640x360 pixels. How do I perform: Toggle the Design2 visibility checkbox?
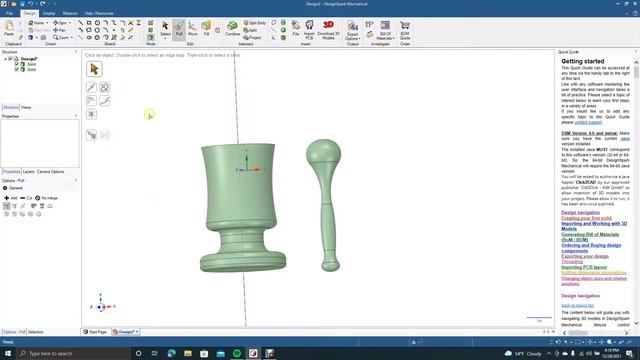11,59
